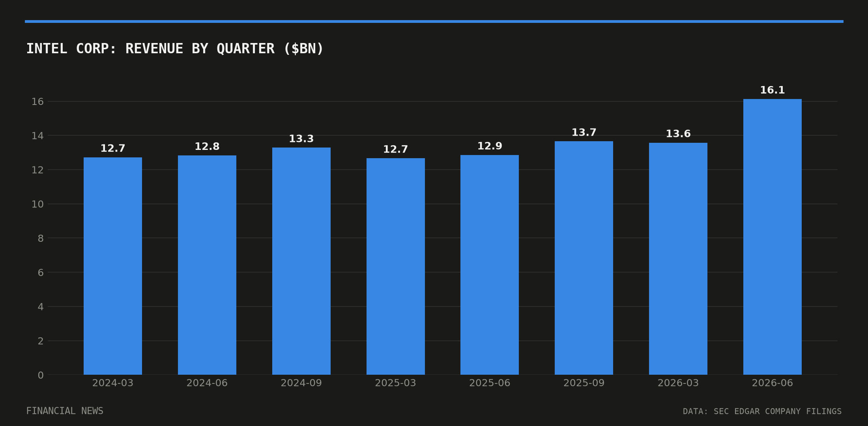
Task: Select the 2025-09 revenue bar
Action: [x=584, y=258]
